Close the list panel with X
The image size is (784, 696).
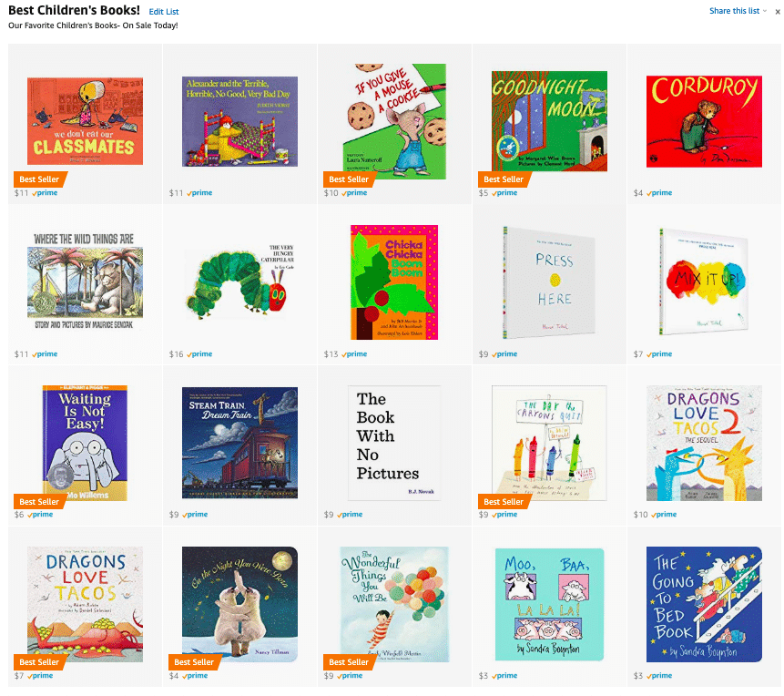[x=778, y=12]
